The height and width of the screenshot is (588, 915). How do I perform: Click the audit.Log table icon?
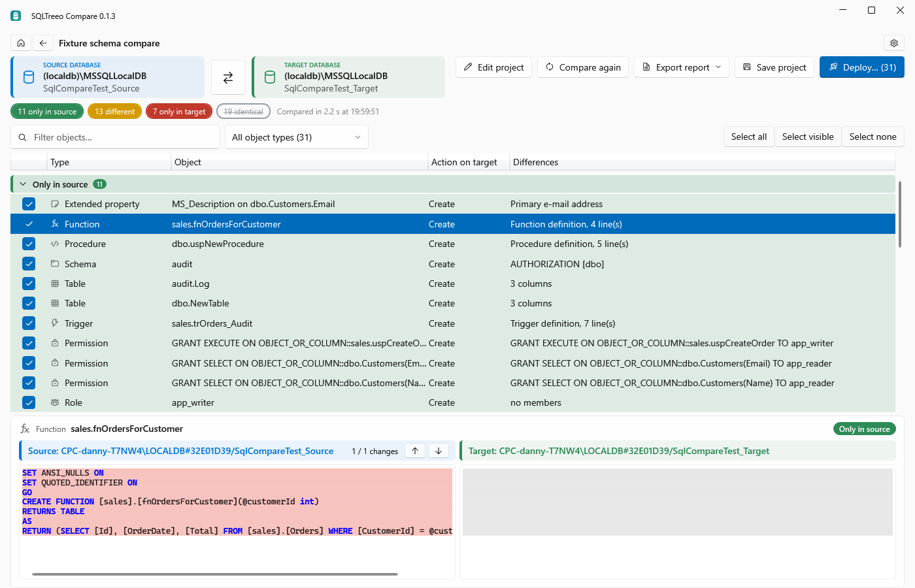[x=55, y=284]
